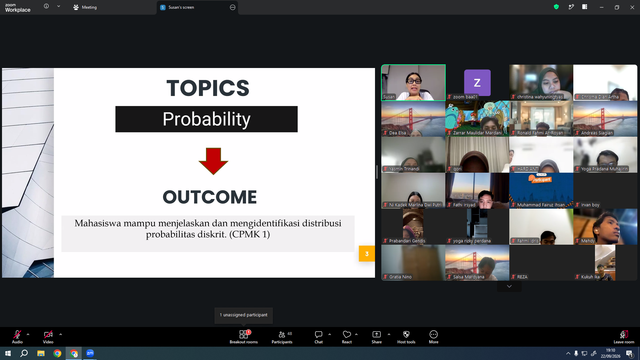The image size is (640, 360).
Task: Click the meeting info icon near Zoom Workplace
Action: tap(47, 6)
